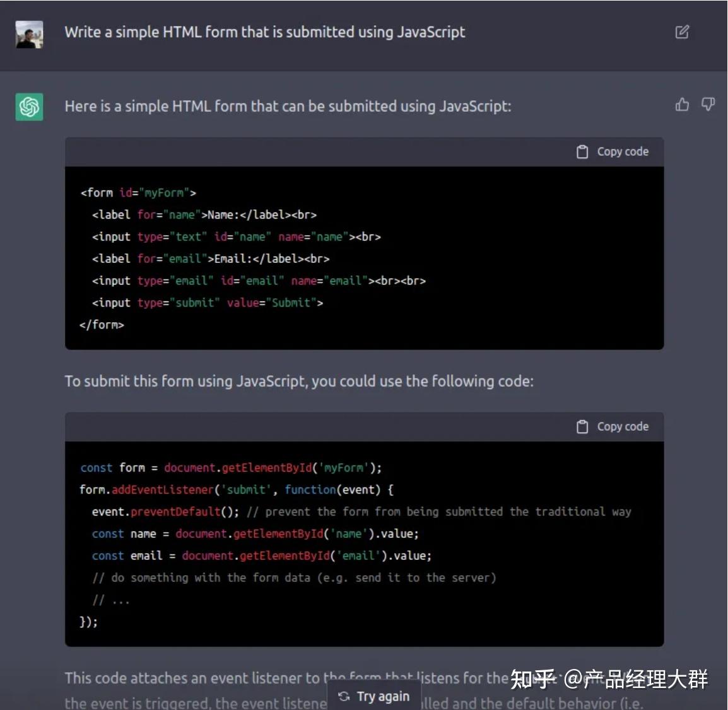Click the ChatGPT logo avatar
728x710 pixels.
pos(29,107)
